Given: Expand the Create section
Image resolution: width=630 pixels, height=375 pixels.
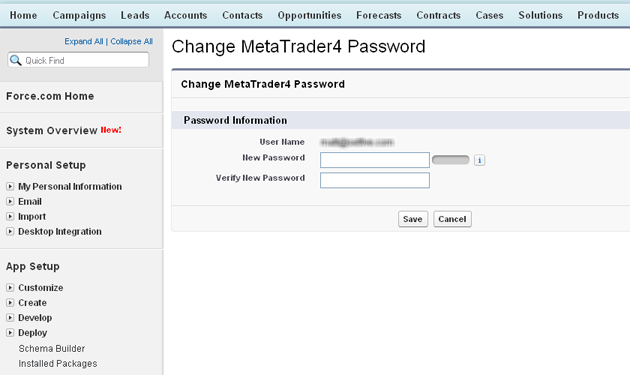Looking at the screenshot, I should 10,303.
